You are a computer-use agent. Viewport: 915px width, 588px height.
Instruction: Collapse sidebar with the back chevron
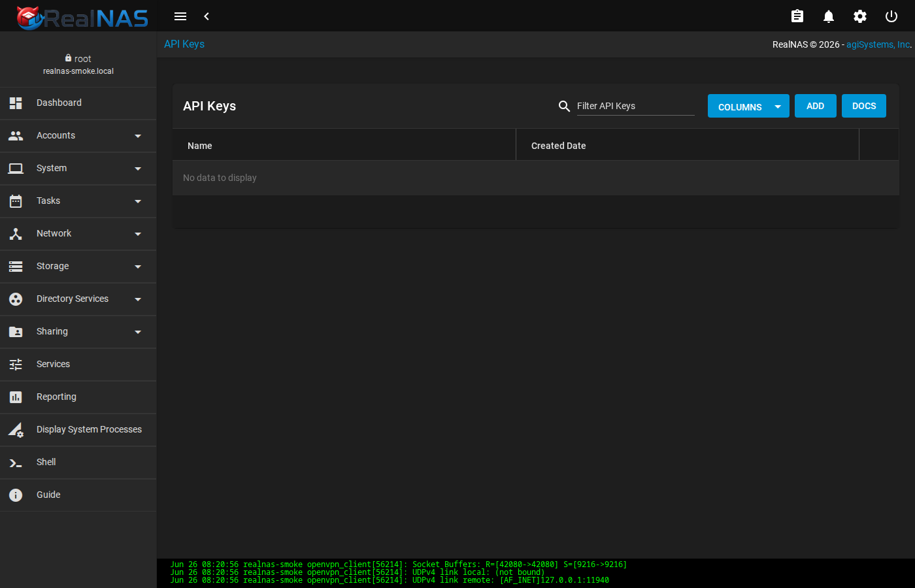pyautogui.click(x=207, y=16)
